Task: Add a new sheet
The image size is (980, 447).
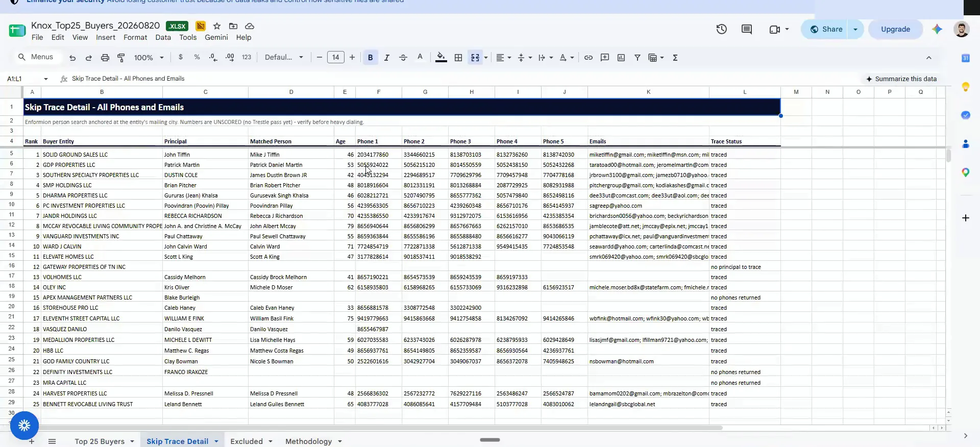Action: tap(32, 441)
